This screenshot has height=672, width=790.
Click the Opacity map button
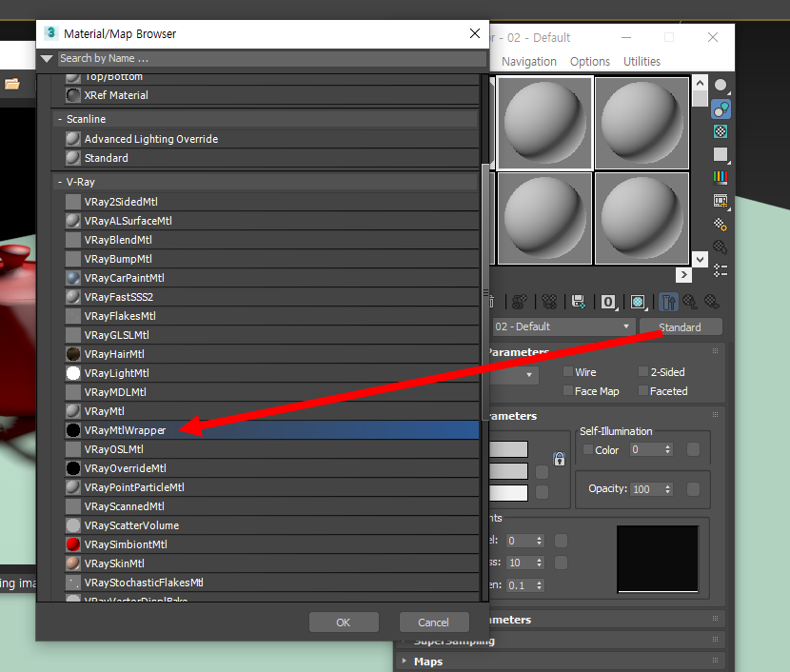tap(693, 488)
